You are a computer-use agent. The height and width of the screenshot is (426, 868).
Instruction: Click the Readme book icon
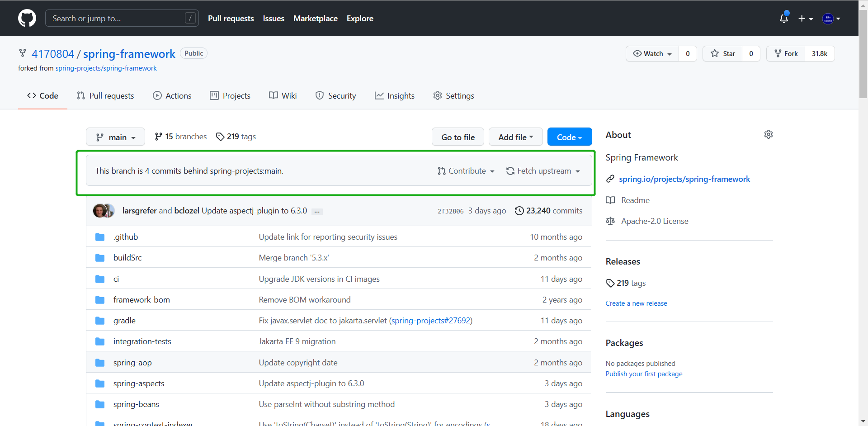[x=610, y=200]
